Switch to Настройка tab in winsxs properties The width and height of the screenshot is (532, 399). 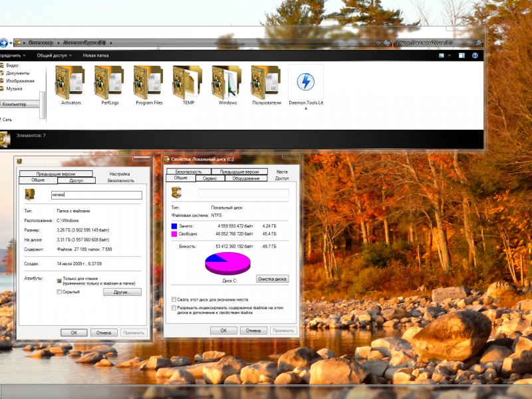(x=120, y=174)
